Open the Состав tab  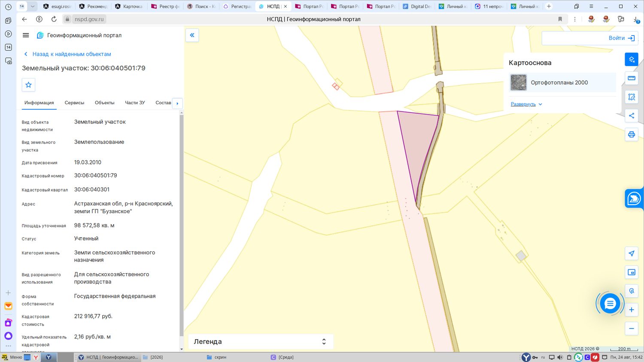pyautogui.click(x=163, y=103)
